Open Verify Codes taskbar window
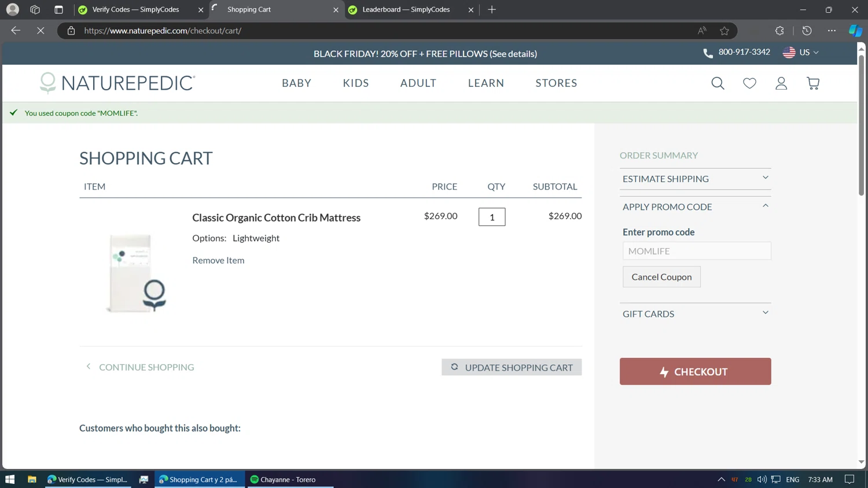The height and width of the screenshot is (488, 868). point(88,479)
